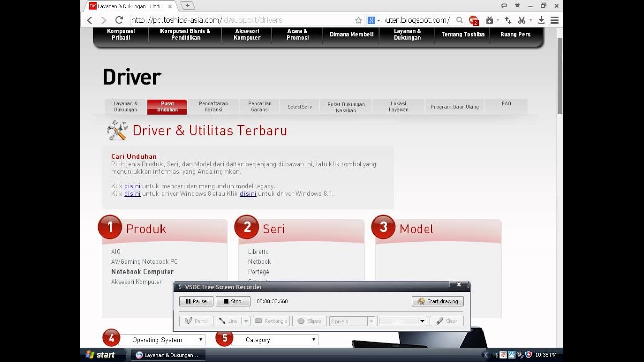Open Layanan & Dukungan taskbar window button
This screenshot has height=362, width=644.
[x=168, y=355]
